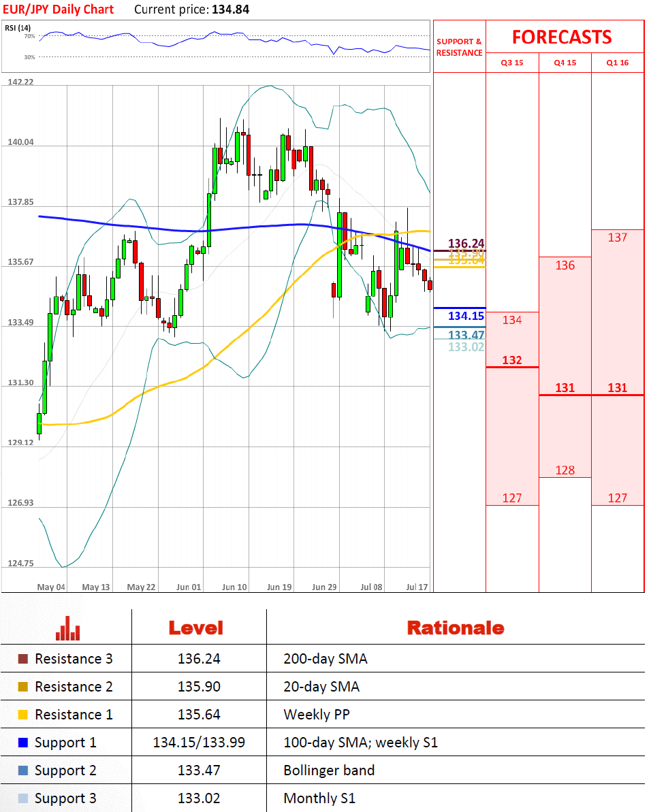Click the 100-day SMA; weekly S1 rationale

(x=360, y=743)
